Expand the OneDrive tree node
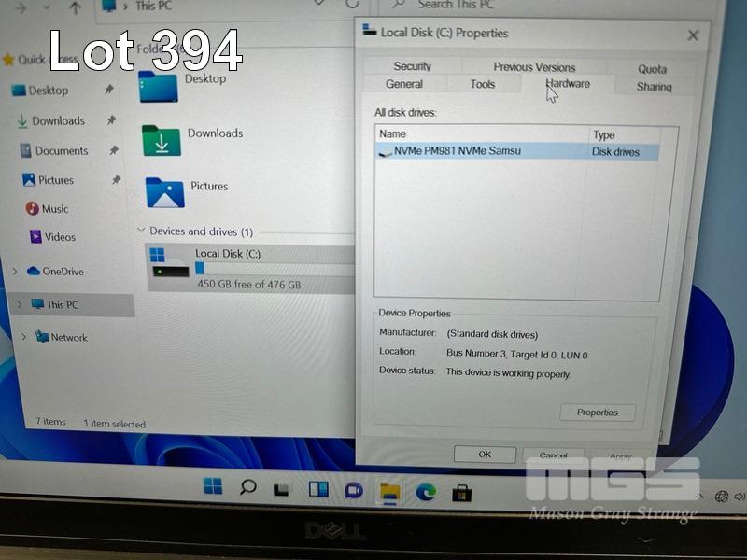 [15, 272]
